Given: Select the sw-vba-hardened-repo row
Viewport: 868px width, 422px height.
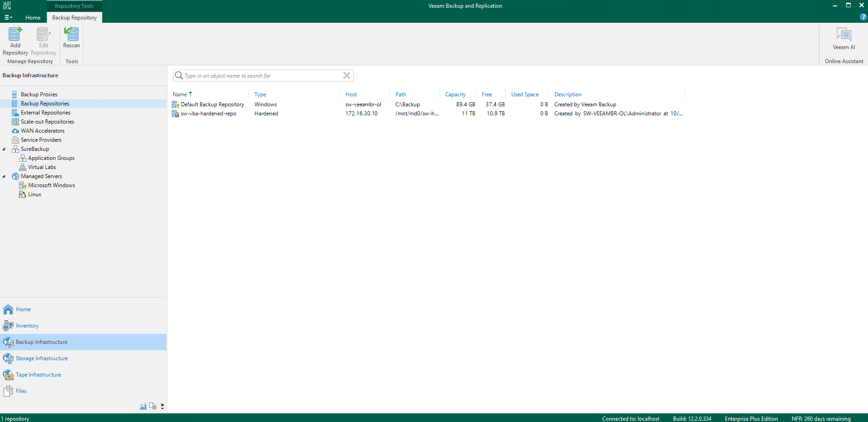Looking at the screenshot, I should pos(427,114).
